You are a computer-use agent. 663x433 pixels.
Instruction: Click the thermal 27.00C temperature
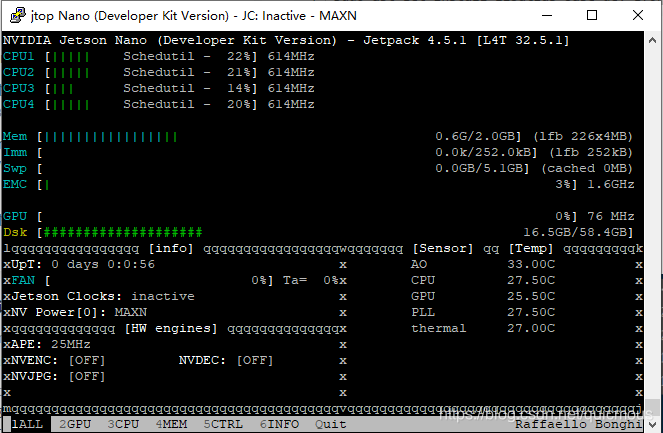[531, 329]
